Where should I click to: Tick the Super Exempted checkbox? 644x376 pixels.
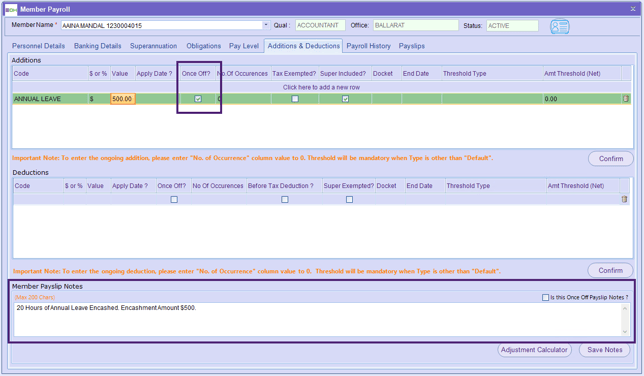(x=349, y=199)
